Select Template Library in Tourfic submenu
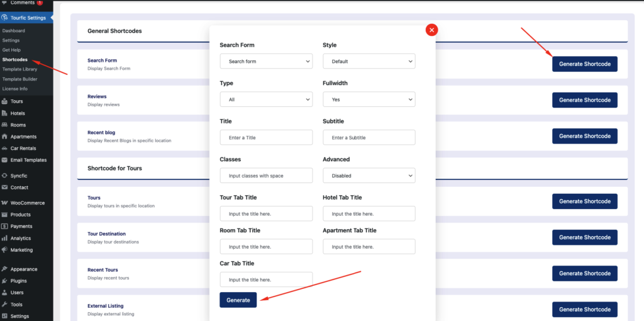This screenshot has width=644, height=321. [x=19, y=69]
